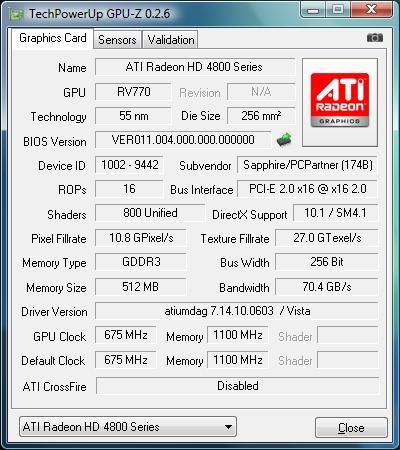Switch to the Sensors tab
This screenshot has width=400, height=450.
(x=117, y=40)
